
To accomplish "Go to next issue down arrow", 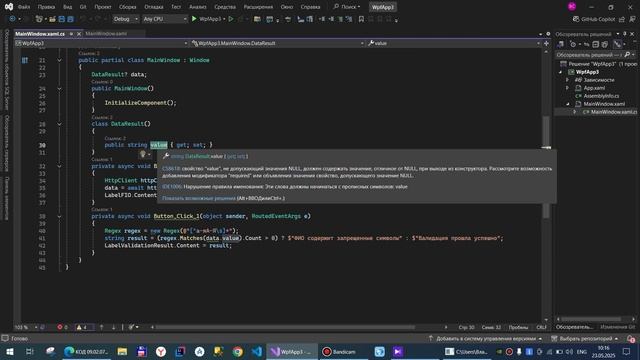I will (x=113, y=327).
